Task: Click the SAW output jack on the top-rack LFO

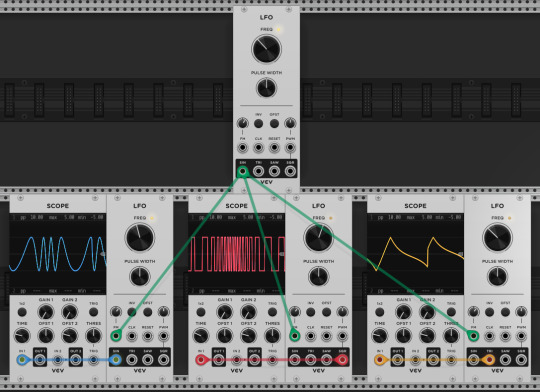Action: [x=274, y=171]
